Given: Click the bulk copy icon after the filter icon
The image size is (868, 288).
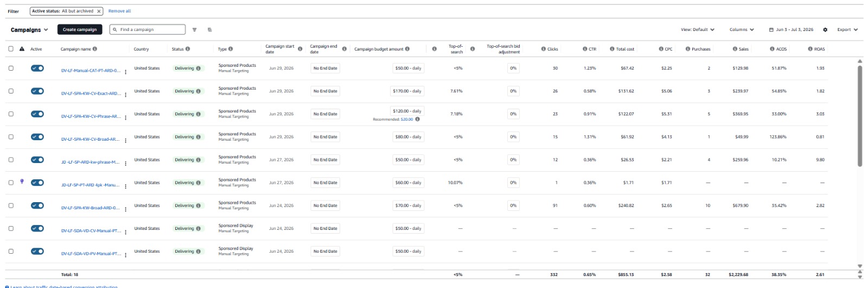Looking at the screenshot, I should [x=209, y=30].
